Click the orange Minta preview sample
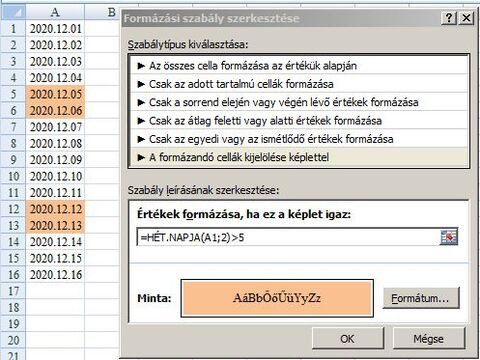 pos(277,298)
